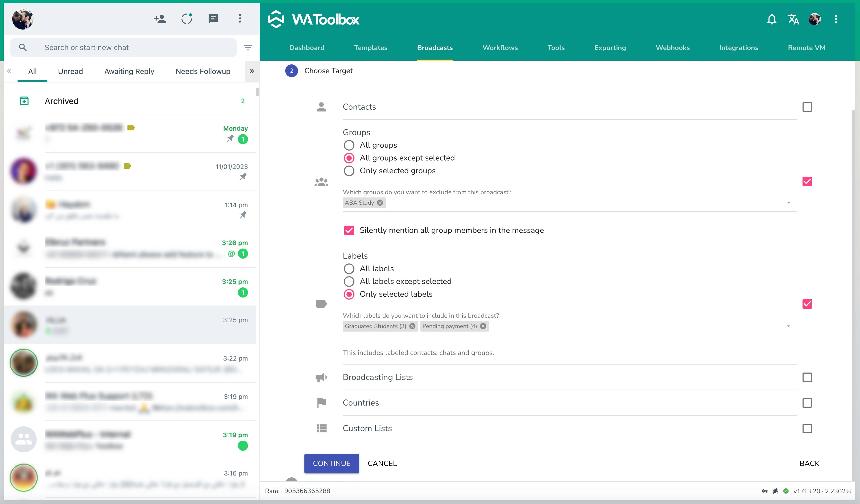This screenshot has width=860, height=504.
Task: Click the bug report icon in status bar
Action: pos(775,491)
